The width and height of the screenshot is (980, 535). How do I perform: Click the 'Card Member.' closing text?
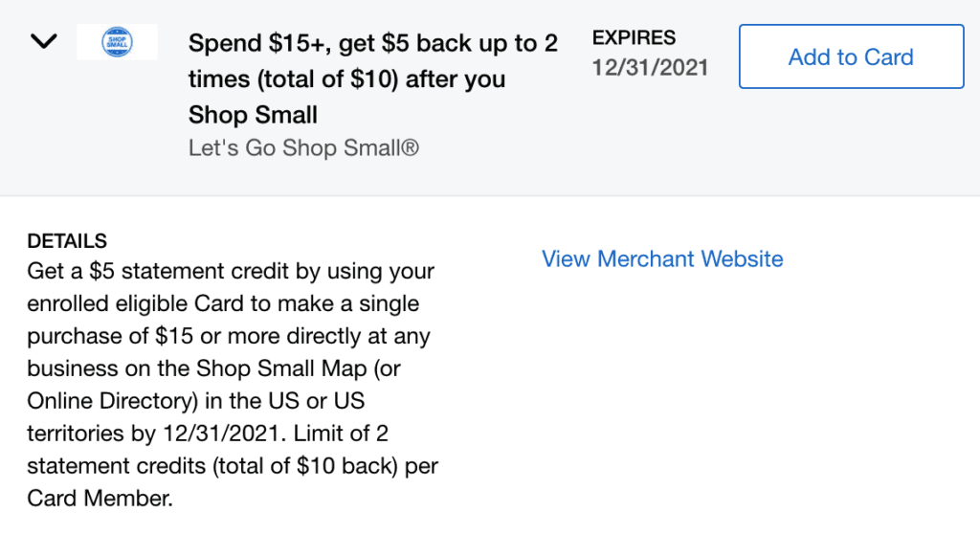(100, 499)
